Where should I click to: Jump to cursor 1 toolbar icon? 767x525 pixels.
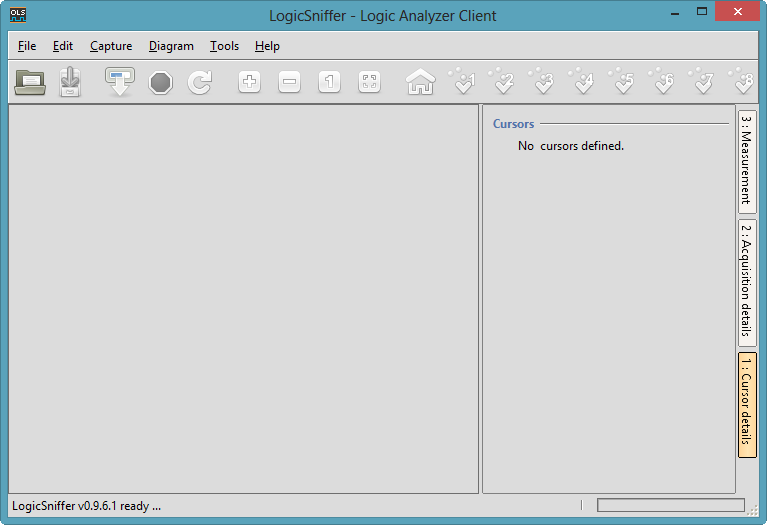pyautogui.click(x=464, y=82)
